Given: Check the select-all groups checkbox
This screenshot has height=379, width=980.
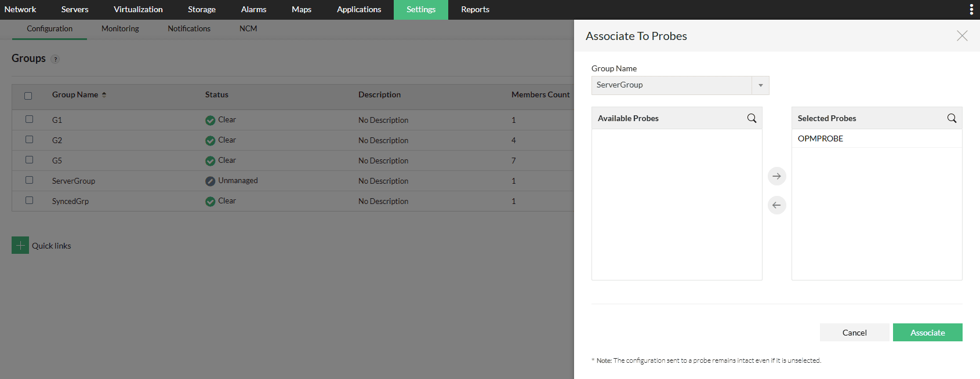Looking at the screenshot, I should (28, 96).
